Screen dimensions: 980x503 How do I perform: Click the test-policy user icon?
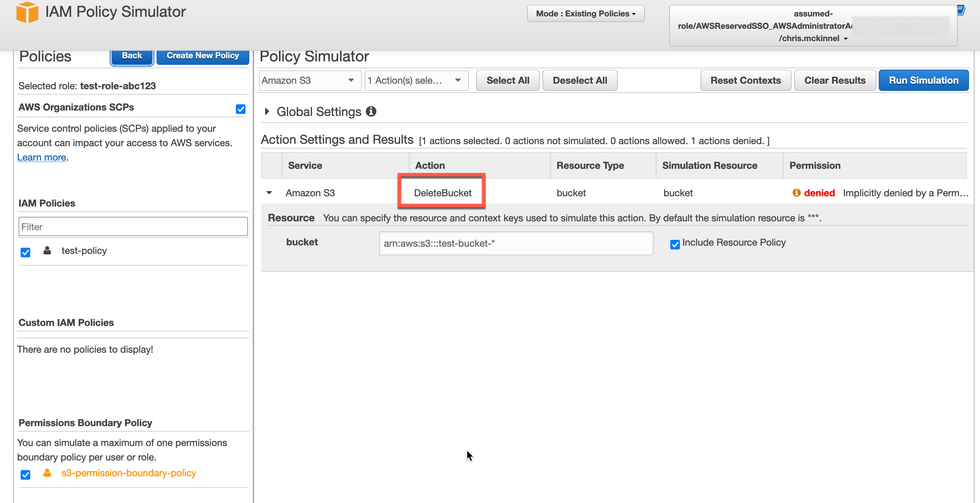[x=47, y=250]
